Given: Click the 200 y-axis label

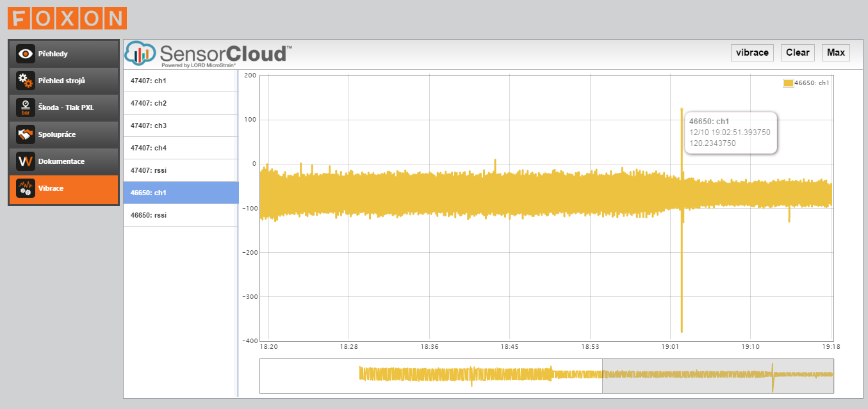Looking at the screenshot, I should 250,76.
